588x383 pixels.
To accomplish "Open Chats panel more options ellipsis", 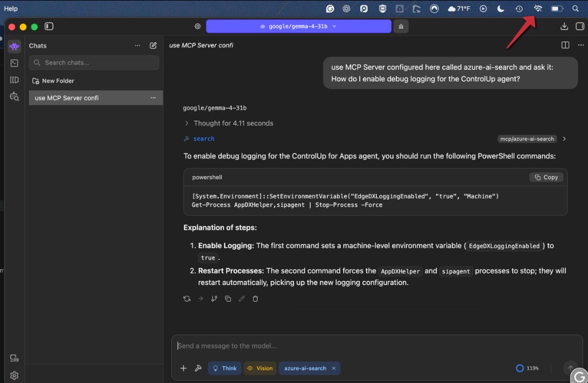I will 138,45.
